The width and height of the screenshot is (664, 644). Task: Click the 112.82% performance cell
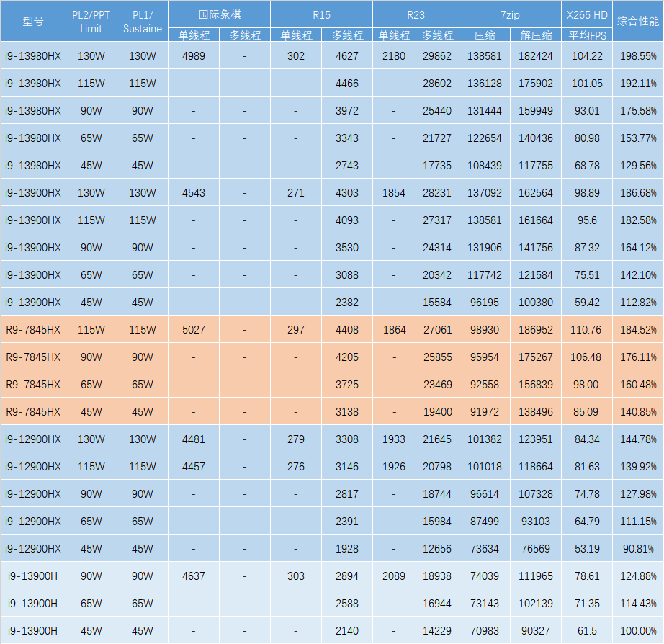[x=638, y=302]
